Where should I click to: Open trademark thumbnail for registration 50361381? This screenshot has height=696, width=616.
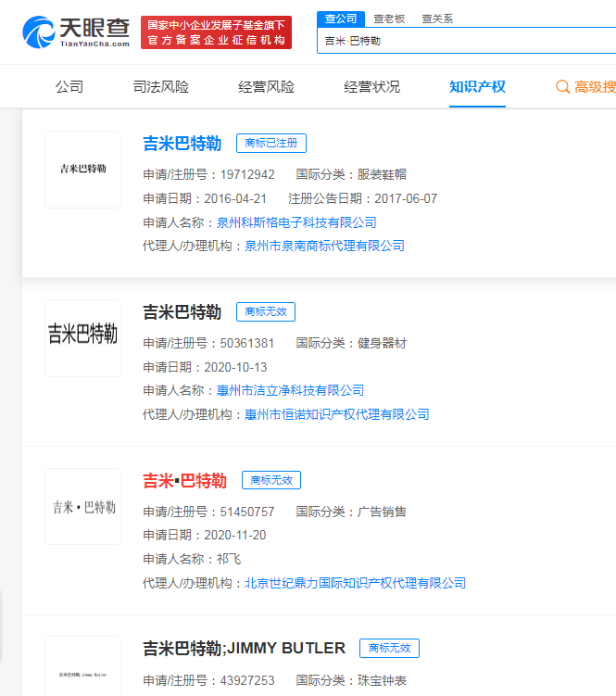coord(83,338)
